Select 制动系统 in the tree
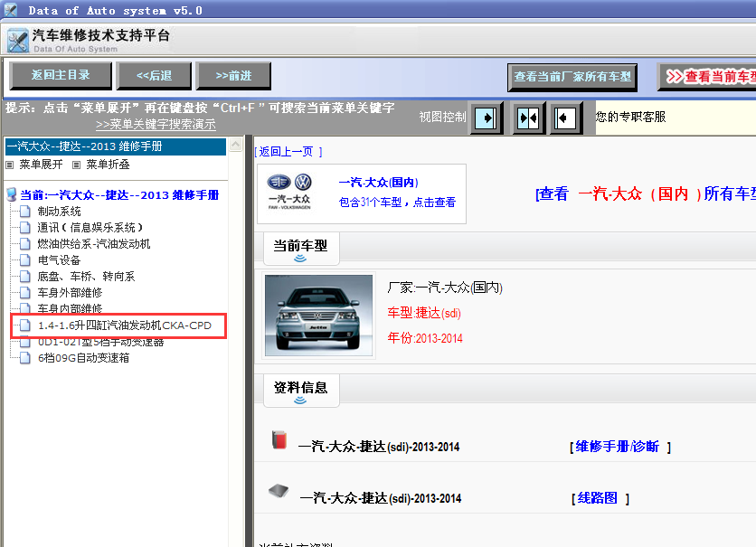Screen dimensions: 756x547 pos(60,211)
